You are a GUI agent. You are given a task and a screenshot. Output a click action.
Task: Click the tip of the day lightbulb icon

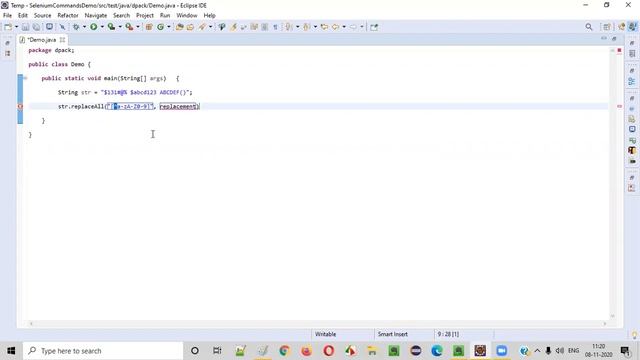(634, 335)
